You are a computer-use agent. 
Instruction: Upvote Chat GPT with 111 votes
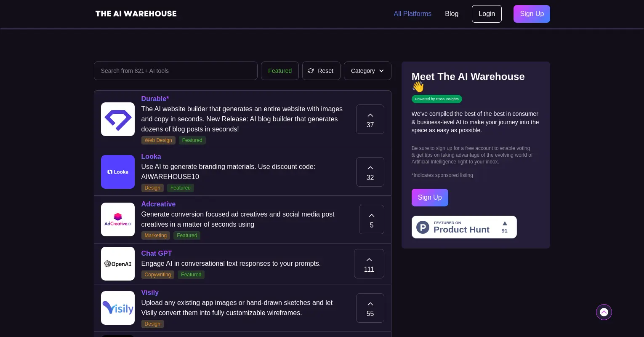(369, 264)
